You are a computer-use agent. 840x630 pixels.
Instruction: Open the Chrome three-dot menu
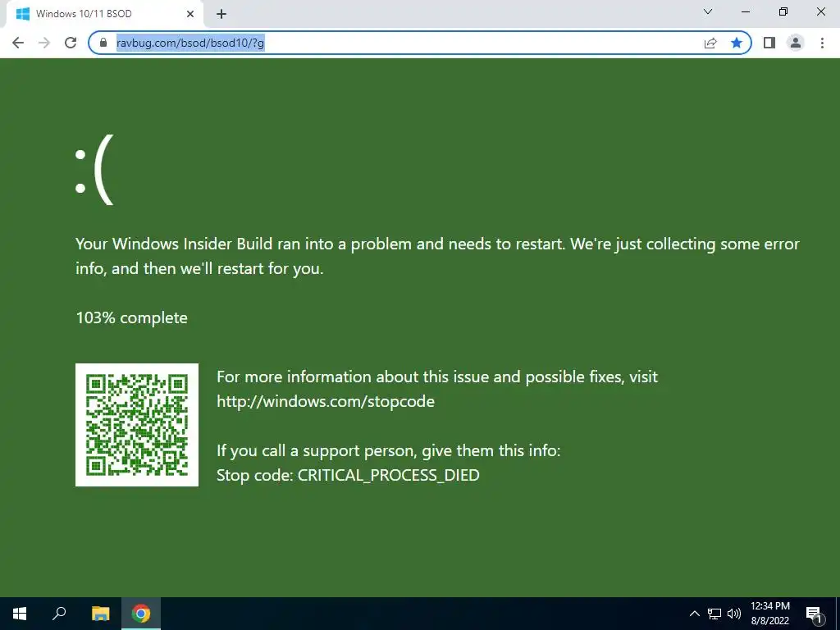[822, 43]
